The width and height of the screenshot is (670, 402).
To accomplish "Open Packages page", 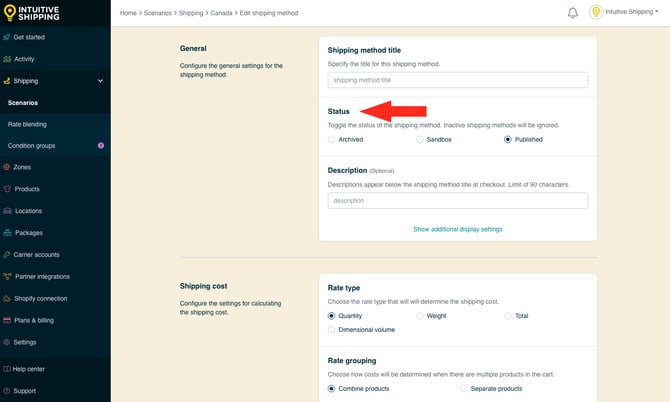I will tap(29, 233).
